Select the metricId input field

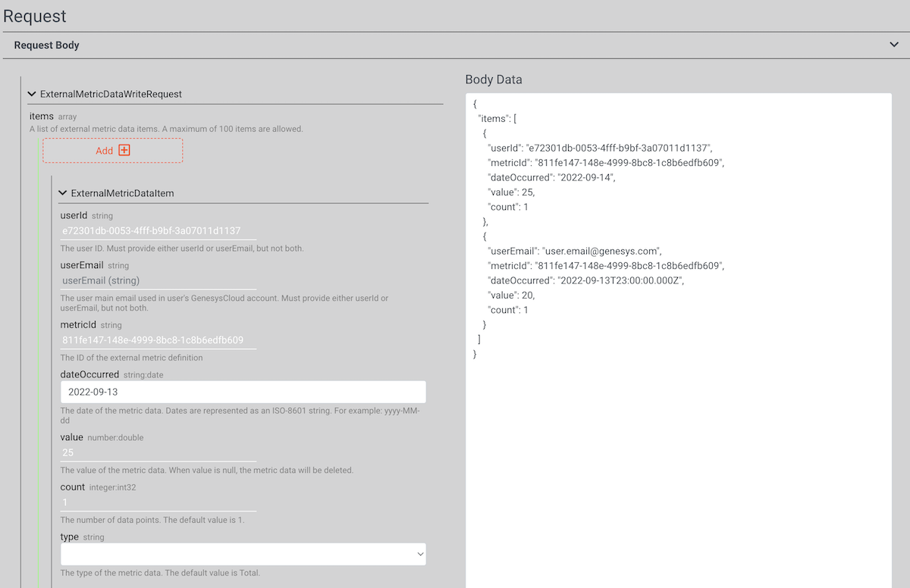[152, 339]
